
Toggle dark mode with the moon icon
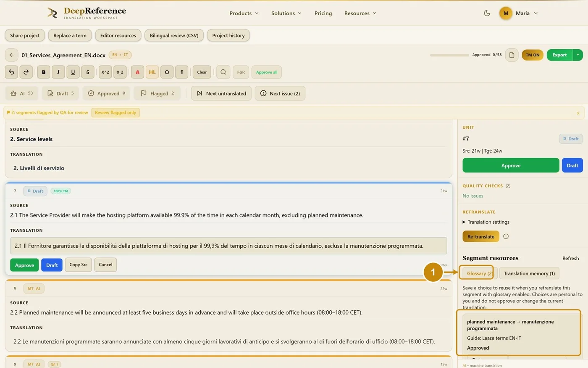487,13
